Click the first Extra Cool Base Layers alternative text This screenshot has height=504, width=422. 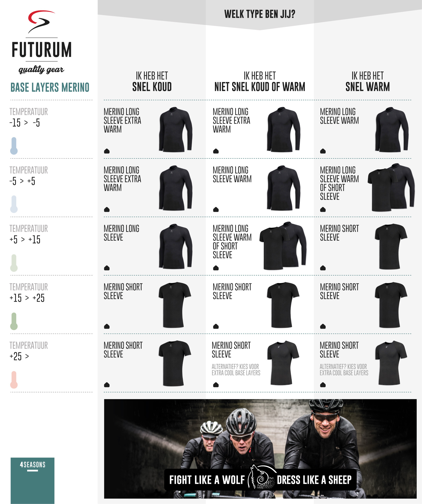click(236, 370)
